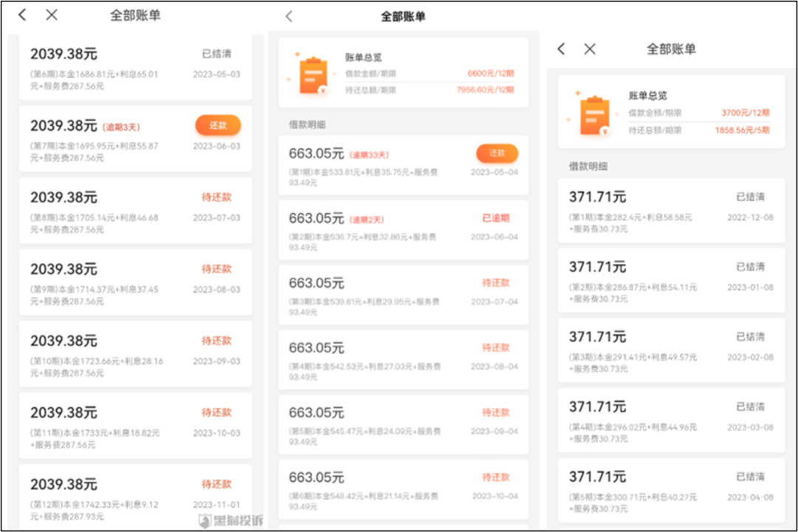Open the 第3期 663.05元 bill dated 2023-07-04
The width and height of the screenshot is (798, 532).
[403, 294]
